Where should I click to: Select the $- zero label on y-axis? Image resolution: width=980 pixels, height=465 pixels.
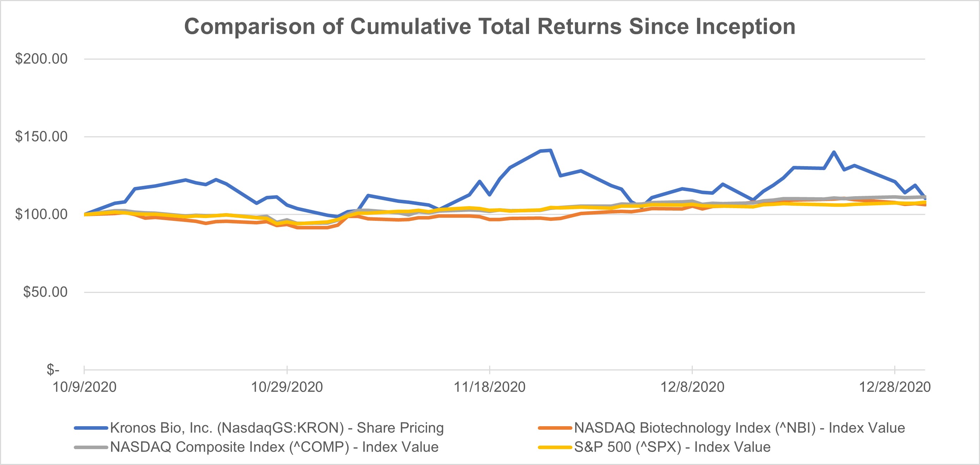pyautogui.click(x=53, y=370)
